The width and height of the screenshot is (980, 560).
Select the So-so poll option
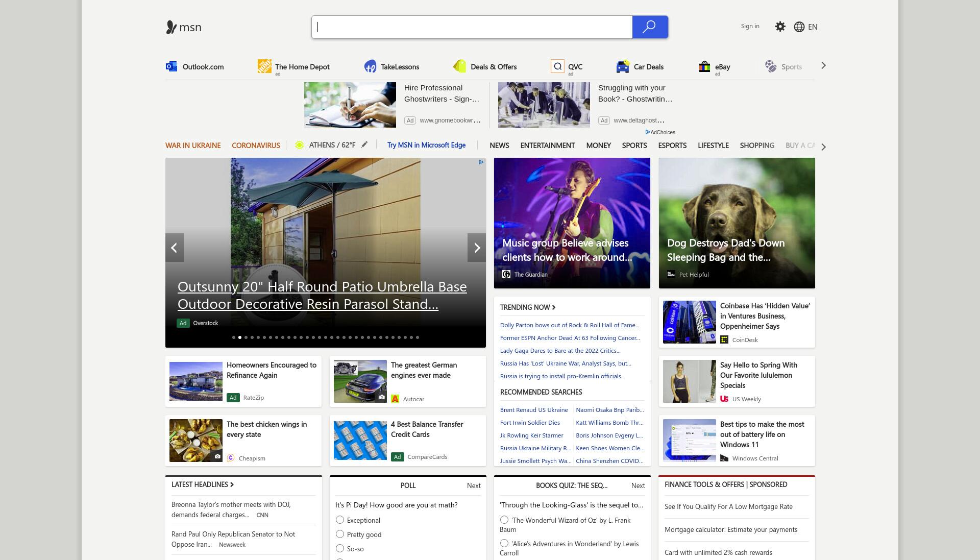point(340,548)
